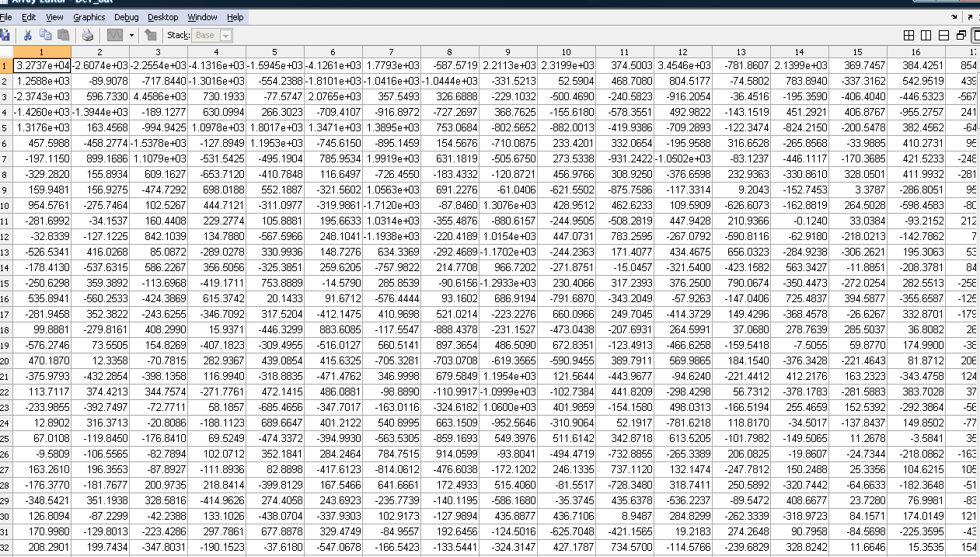Screen dimensions: 980x557
Task: Select cell containing 384.4251
Action: pyautogui.click(x=916, y=66)
